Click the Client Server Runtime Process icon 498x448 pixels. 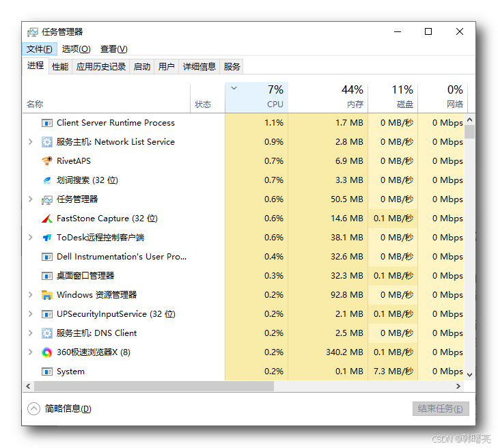coord(47,123)
